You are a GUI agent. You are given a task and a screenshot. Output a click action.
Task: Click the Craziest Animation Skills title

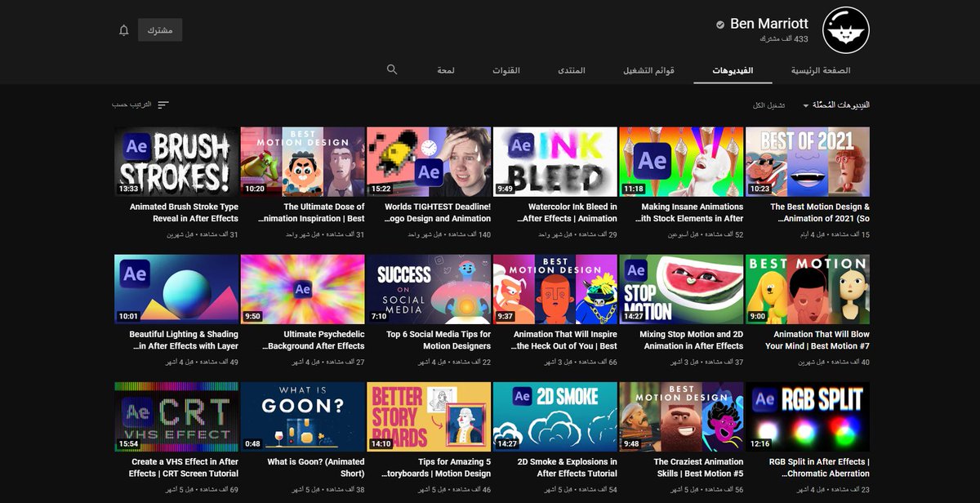[698, 467]
